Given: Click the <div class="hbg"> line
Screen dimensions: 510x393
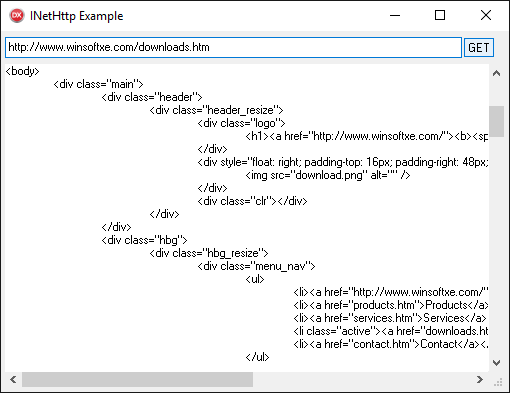Looking at the screenshot, I should point(145,240).
